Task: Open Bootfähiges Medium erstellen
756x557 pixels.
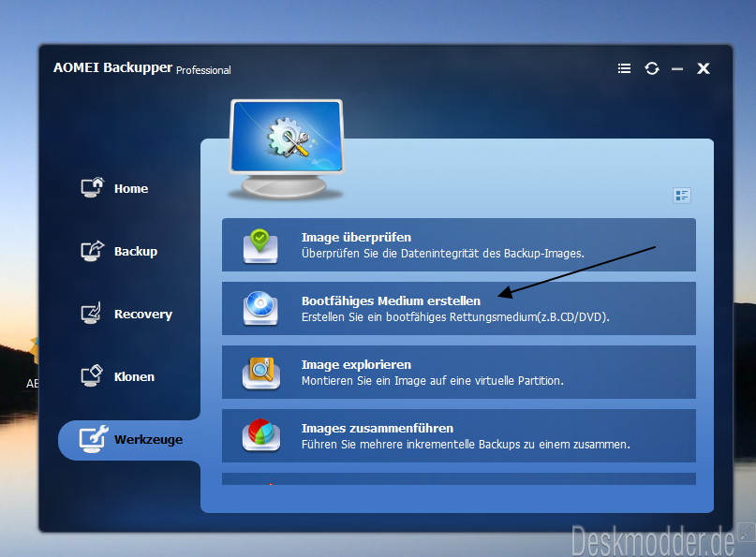Action: coord(458,308)
